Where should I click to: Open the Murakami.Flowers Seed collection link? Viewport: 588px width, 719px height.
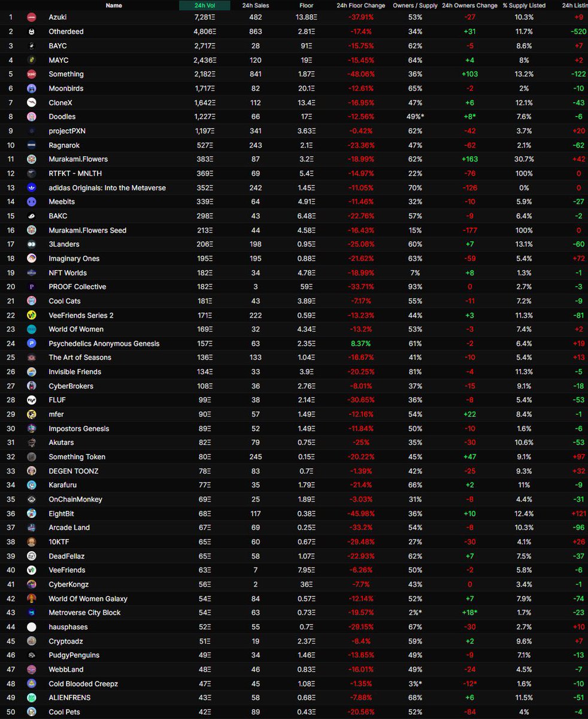87,230
